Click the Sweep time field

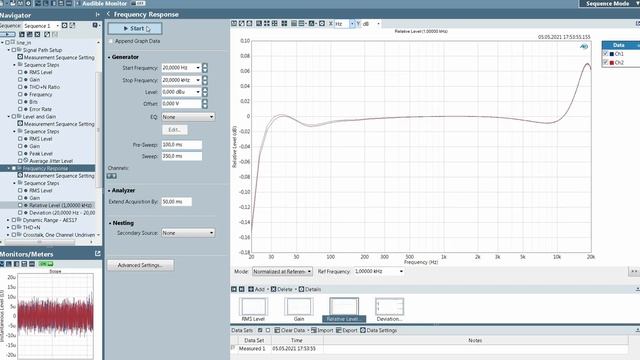(182, 156)
